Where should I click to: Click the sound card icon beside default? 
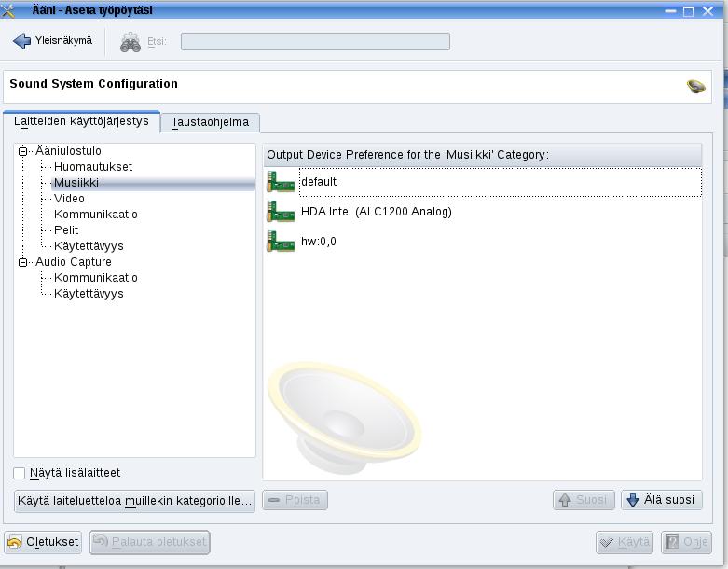tap(281, 182)
